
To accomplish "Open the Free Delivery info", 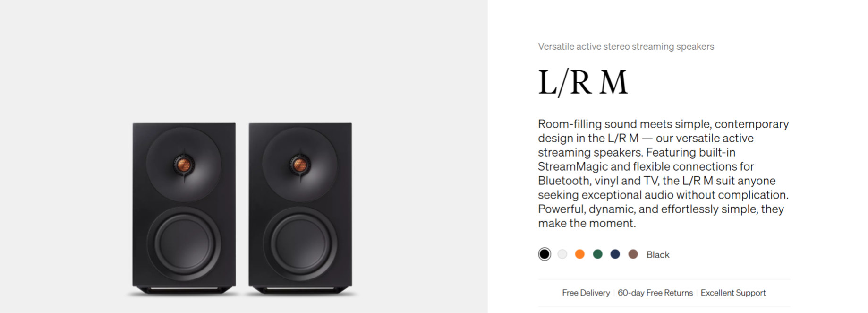I will click(586, 293).
